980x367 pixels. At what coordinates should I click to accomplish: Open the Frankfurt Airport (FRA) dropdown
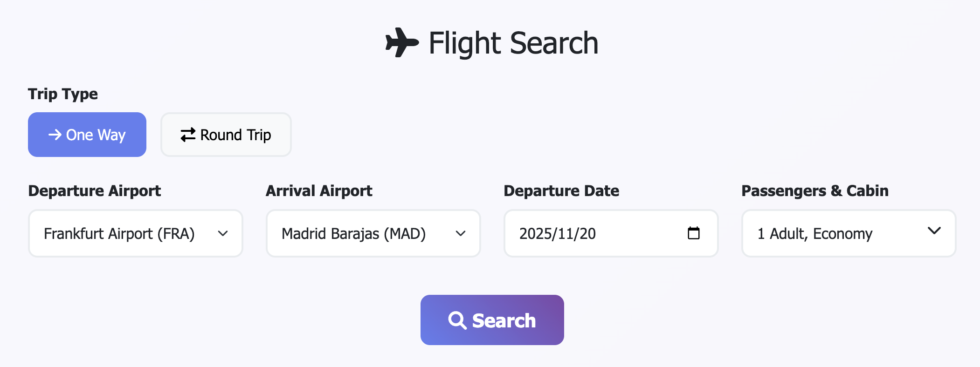135,233
